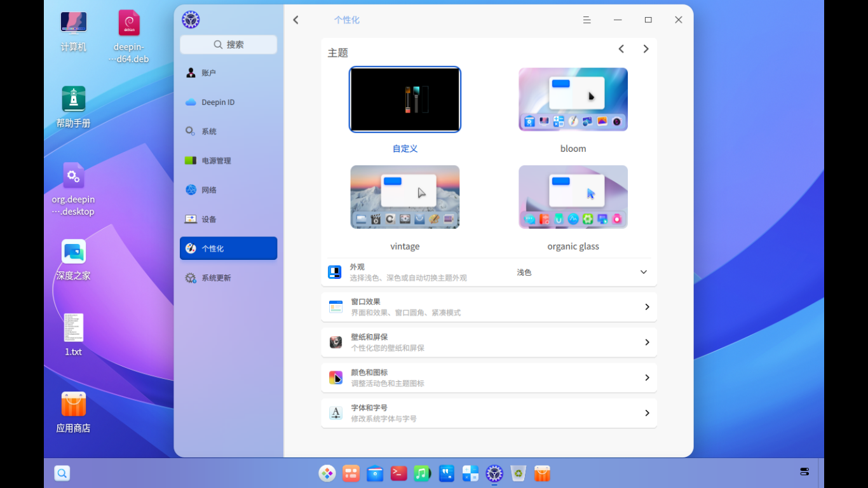Expand the 壁纸和屏保 wallpaper and screensaver section
The image size is (868, 488).
click(x=489, y=342)
